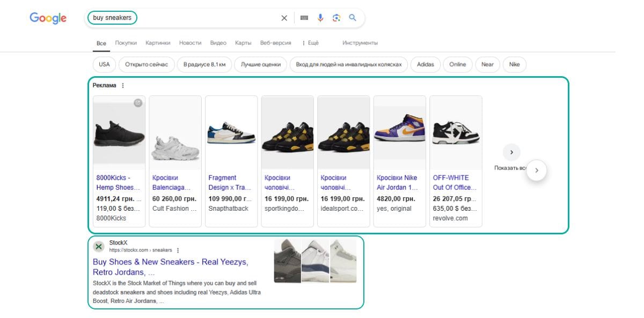Screen dimensions: 644x318
Task: Apply the Лучшие оценки filter chip
Action: [x=261, y=64]
